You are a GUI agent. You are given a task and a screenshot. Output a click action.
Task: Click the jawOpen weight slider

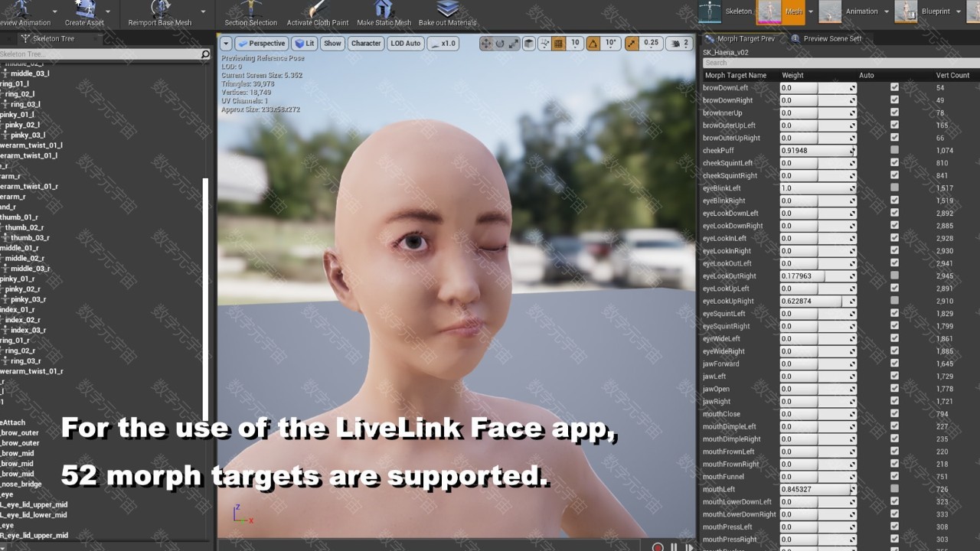[x=818, y=389]
